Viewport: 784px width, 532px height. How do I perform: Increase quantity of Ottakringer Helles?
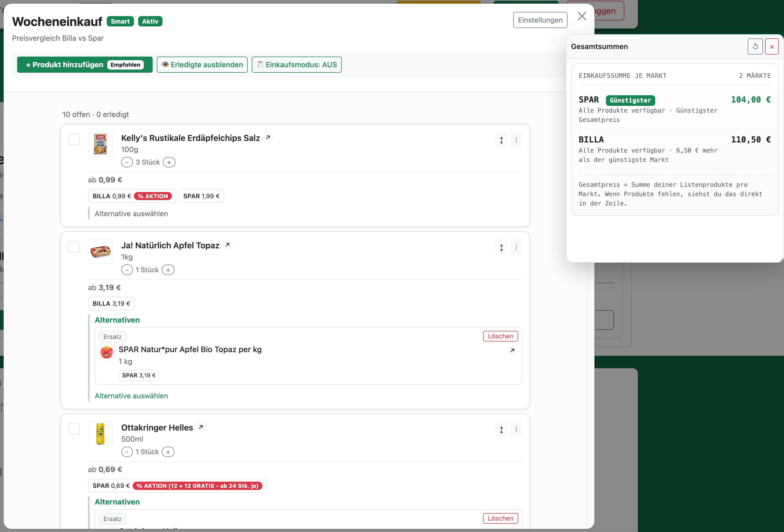pyautogui.click(x=168, y=452)
